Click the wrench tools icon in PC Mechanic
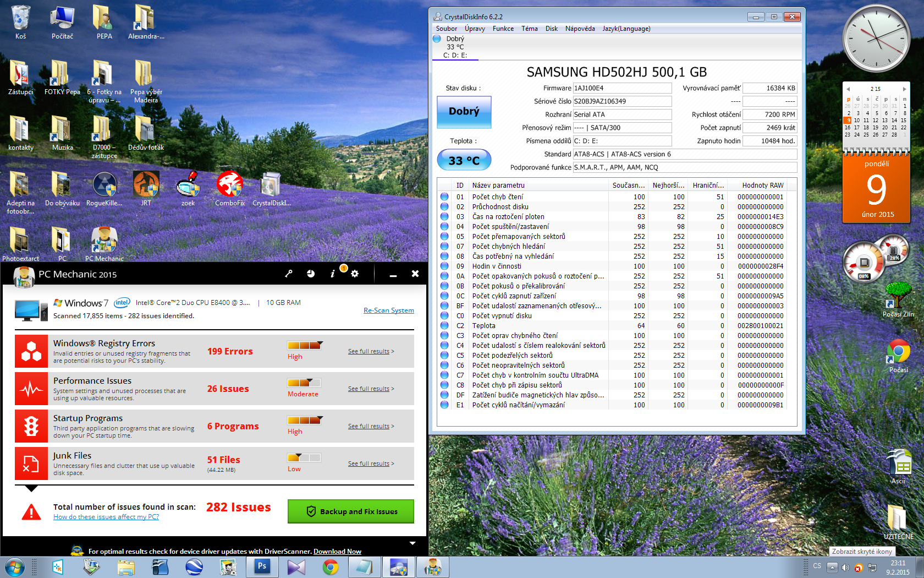Image resolution: width=924 pixels, height=578 pixels. [289, 274]
